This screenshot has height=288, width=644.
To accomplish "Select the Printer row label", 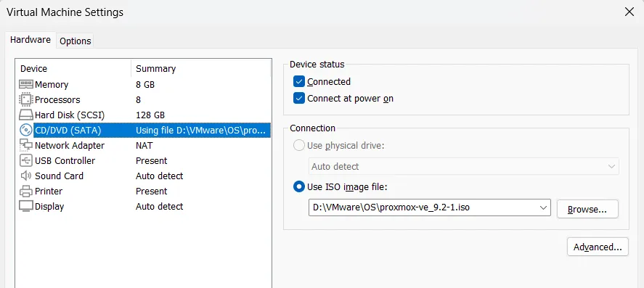I will coord(49,192).
